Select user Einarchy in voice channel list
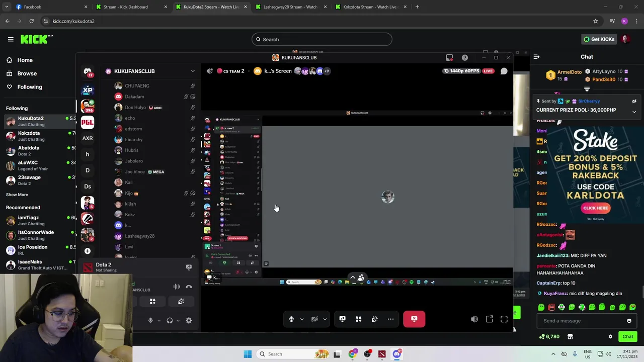 click(x=134, y=140)
